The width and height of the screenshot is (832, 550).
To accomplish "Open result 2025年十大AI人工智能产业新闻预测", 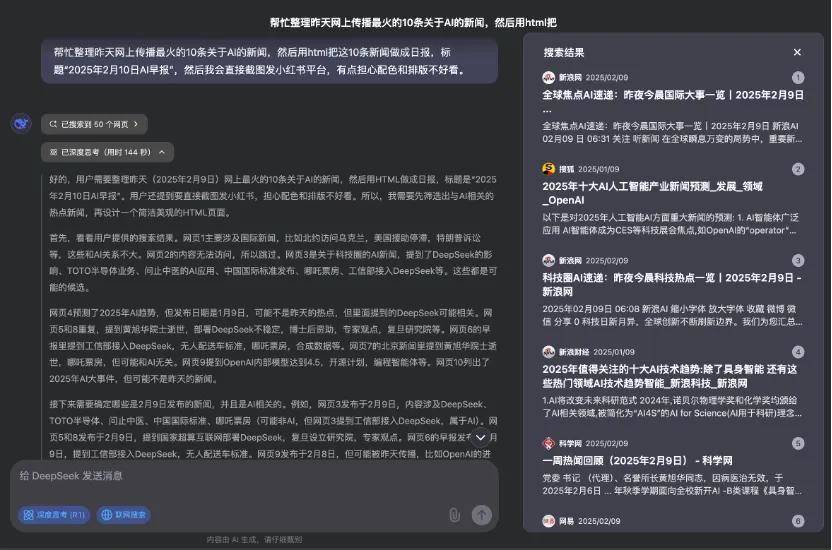I will 653,193.
